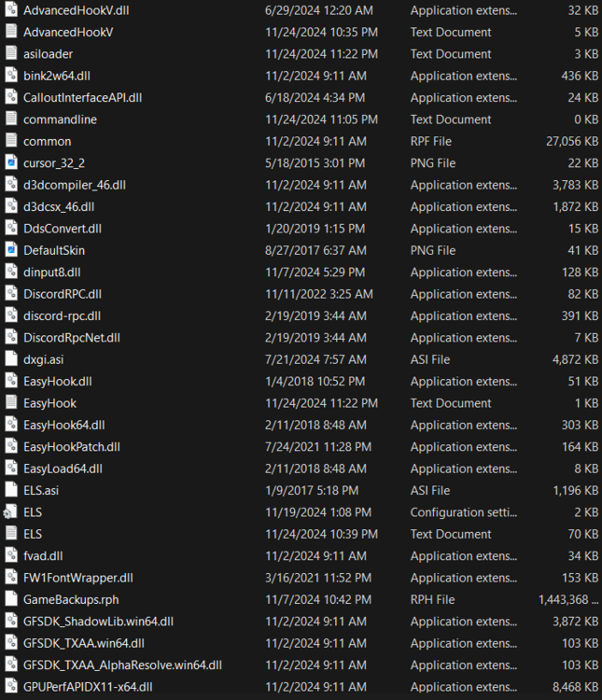Viewport: 602px width, 700px height.
Task: Click the AdvancedHookV.dll file icon
Action: tap(11, 10)
